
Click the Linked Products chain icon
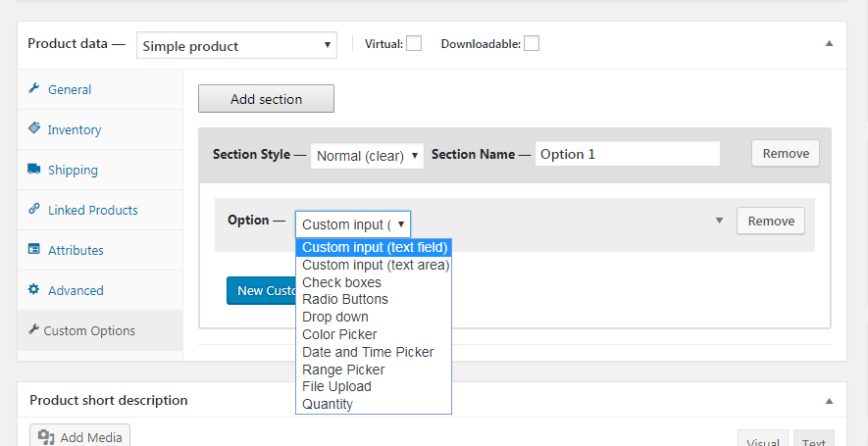point(33,210)
